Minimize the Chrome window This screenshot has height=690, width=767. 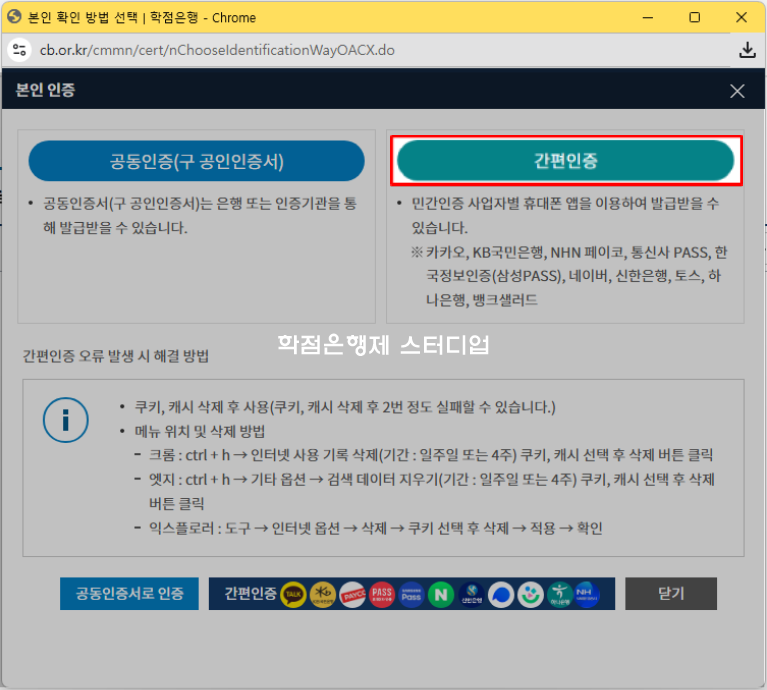click(648, 18)
